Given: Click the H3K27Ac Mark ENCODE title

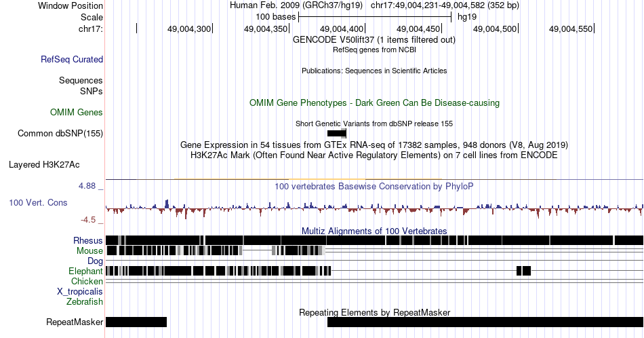Looking at the screenshot, I should click(374, 155).
